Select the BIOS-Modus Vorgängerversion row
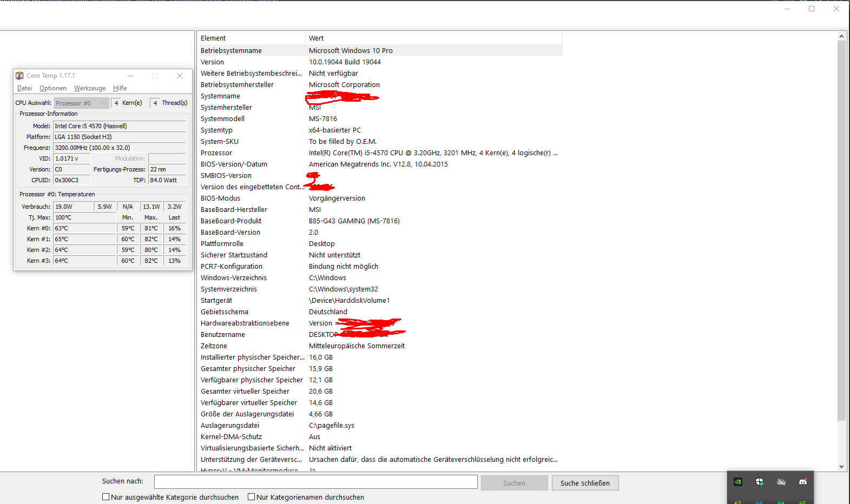This screenshot has height=504, width=850. tap(380, 198)
